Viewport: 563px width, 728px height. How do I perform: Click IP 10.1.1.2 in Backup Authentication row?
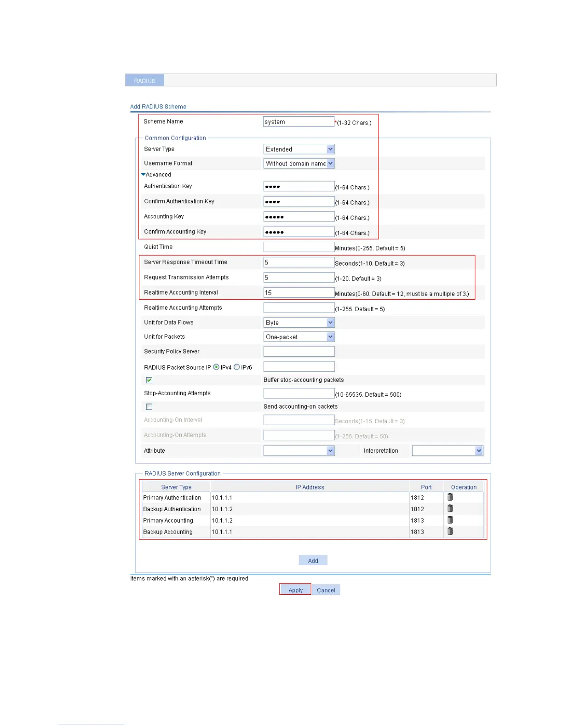(x=222, y=509)
